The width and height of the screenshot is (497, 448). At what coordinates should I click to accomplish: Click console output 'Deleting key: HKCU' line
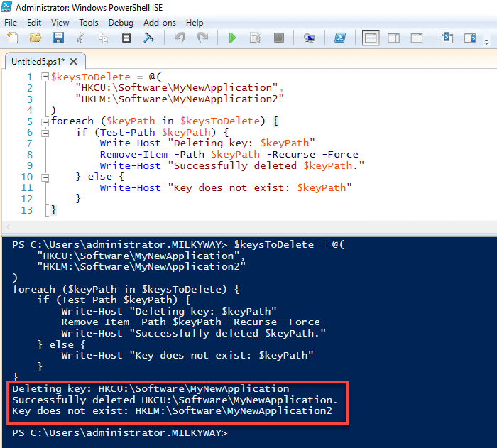coord(151,388)
